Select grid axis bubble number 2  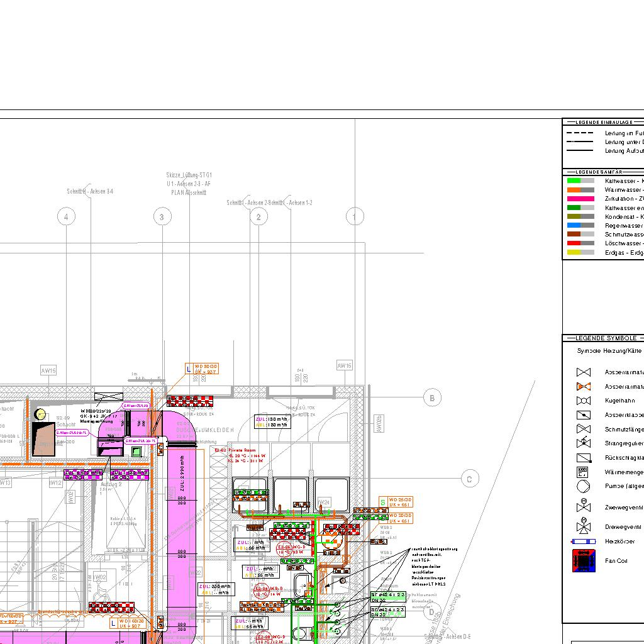(258, 217)
